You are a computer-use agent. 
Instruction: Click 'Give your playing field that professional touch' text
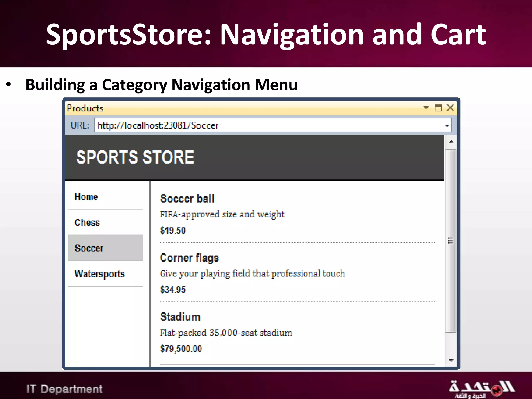[x=252, y=274]
